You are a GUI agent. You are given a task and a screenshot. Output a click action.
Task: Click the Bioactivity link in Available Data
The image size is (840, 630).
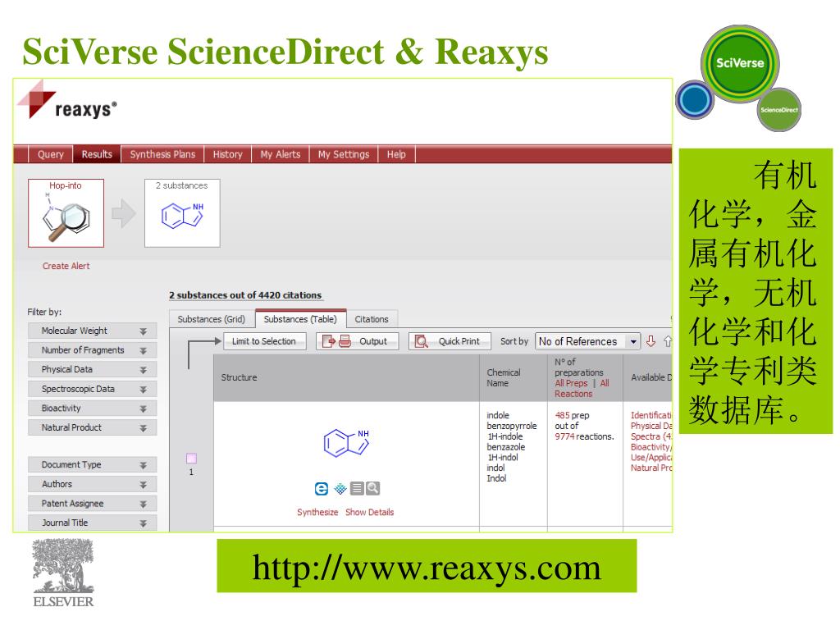click(651, 447)
